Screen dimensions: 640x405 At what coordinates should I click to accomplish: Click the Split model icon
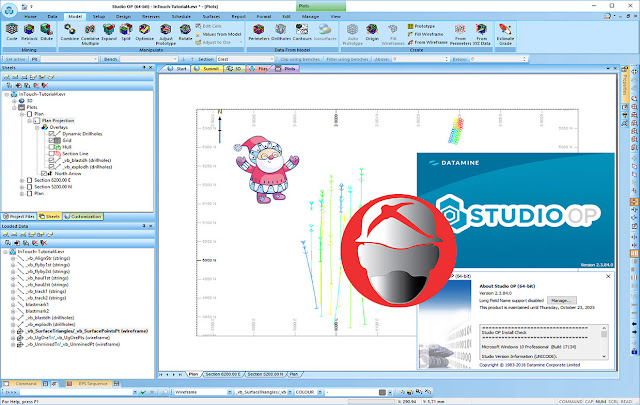tap(126, 32)
